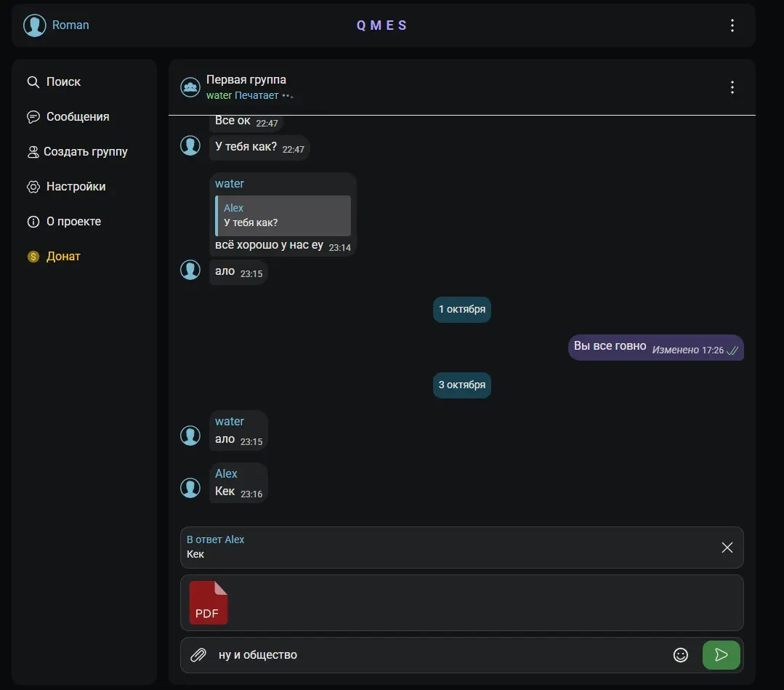The height and width of the screenshot is (690, 784).
Task: Send the message with green arrow button
Action: click(x=721, y=655)
